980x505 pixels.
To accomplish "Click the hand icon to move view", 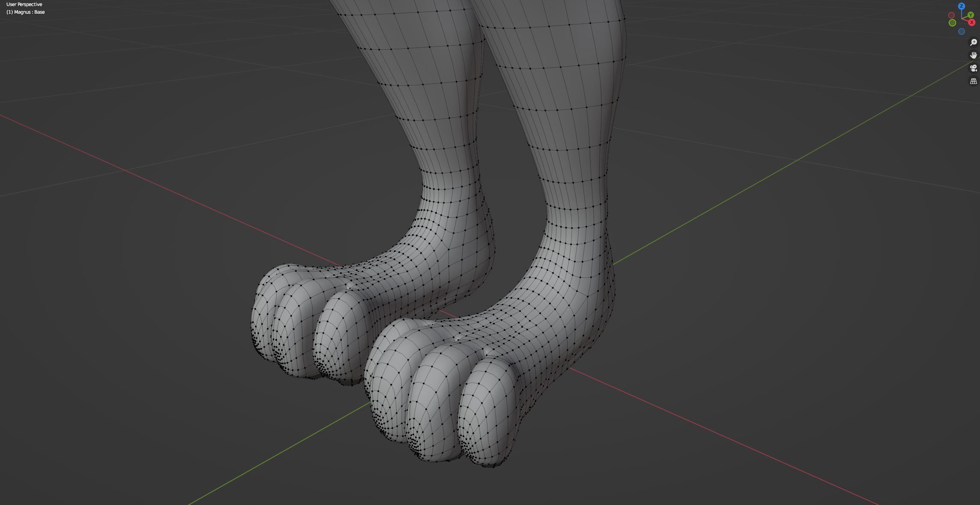I will (x=974, y=55).
